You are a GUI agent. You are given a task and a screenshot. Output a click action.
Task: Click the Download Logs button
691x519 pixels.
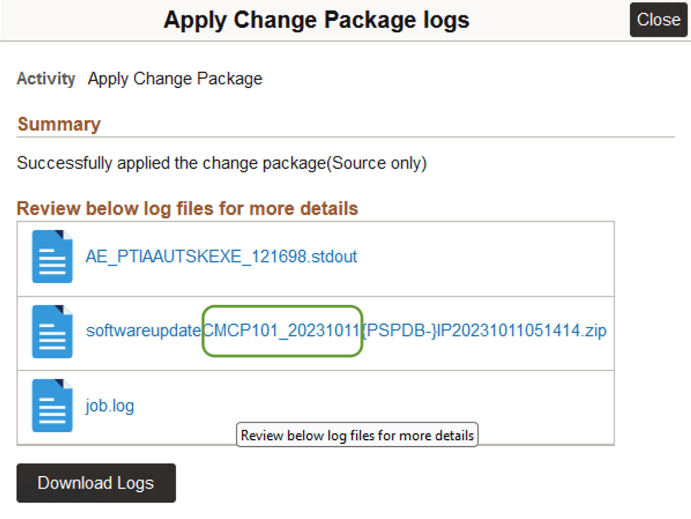pyautogui.click(x=96, y=483)
